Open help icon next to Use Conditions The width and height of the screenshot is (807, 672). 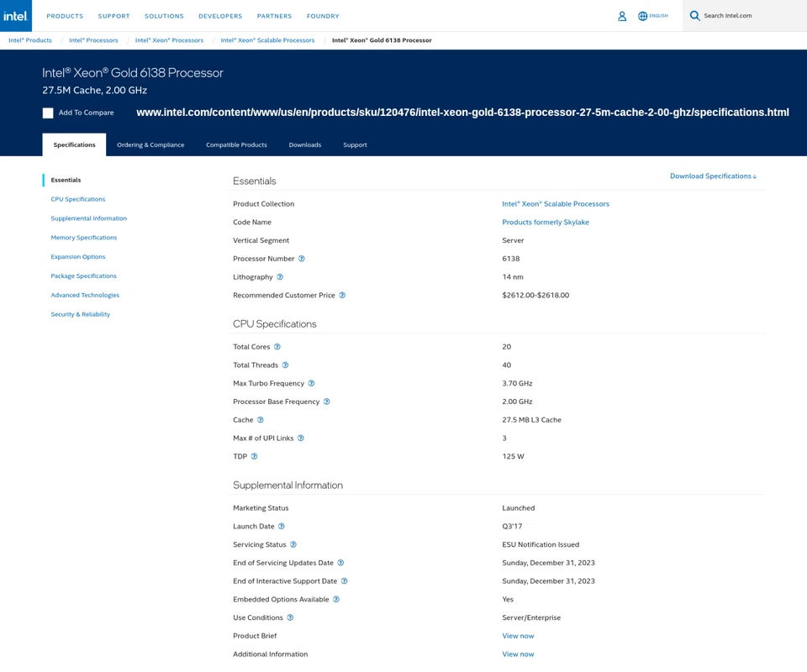(290, 617)
